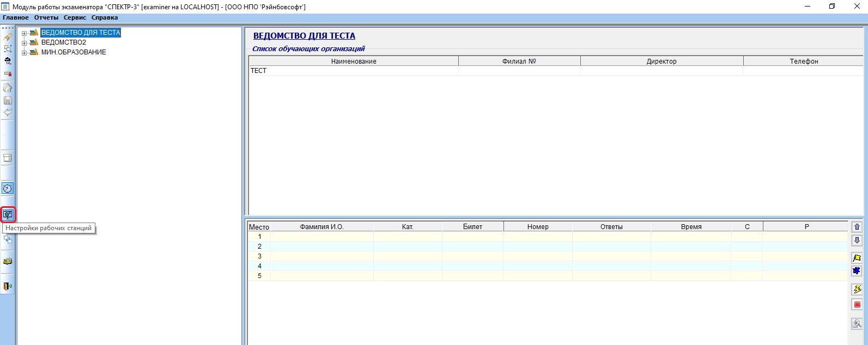
Task: Open the workstation settings icon
Action: [8, 215]
